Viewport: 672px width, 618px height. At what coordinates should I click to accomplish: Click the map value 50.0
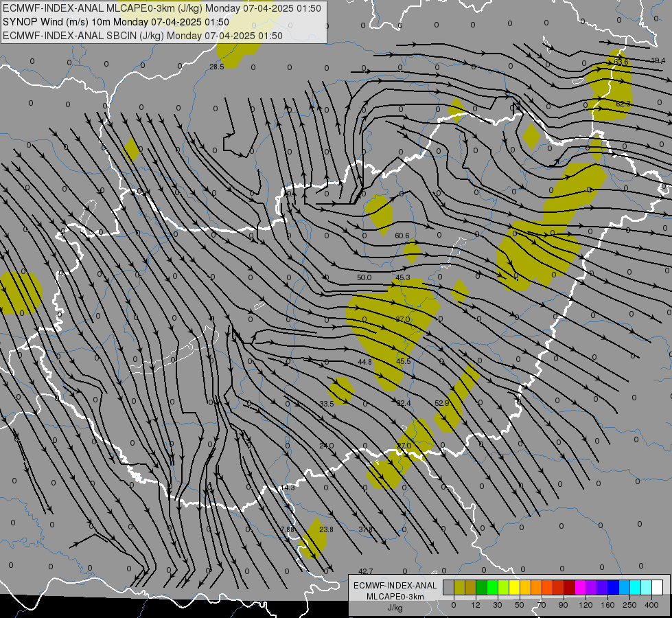coord(364,277)
